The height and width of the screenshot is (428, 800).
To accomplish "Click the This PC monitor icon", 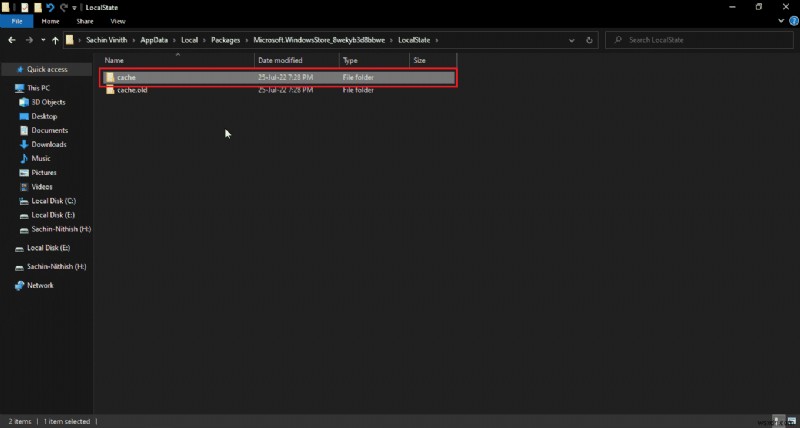I will tap(19, 88).
